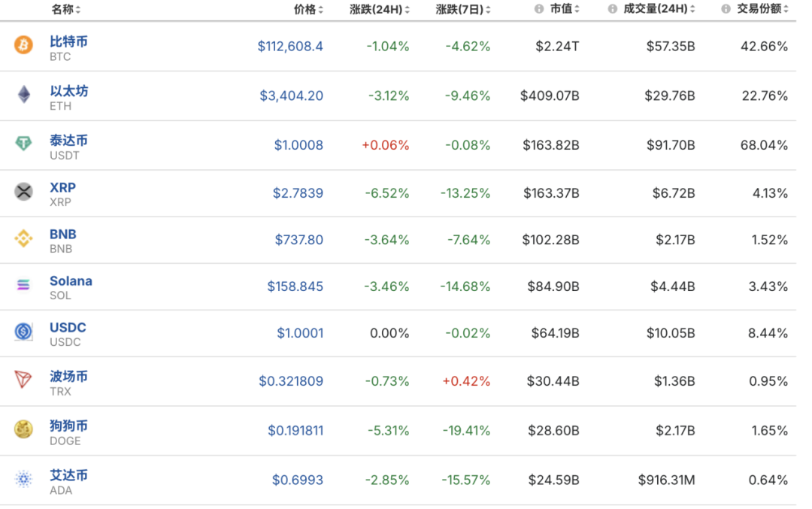Click the Tether USDT green icon
This screenshot has height=509, width=812.
click(24, 144)
